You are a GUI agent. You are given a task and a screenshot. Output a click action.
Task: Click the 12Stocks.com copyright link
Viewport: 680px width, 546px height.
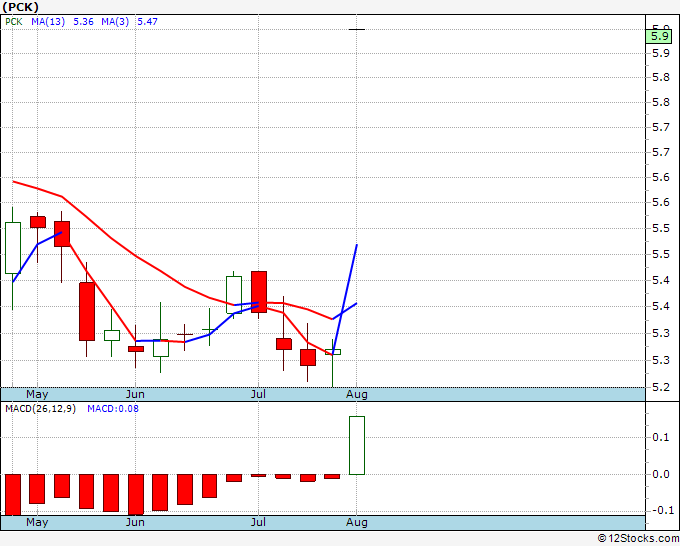click(x=638, y=538)
